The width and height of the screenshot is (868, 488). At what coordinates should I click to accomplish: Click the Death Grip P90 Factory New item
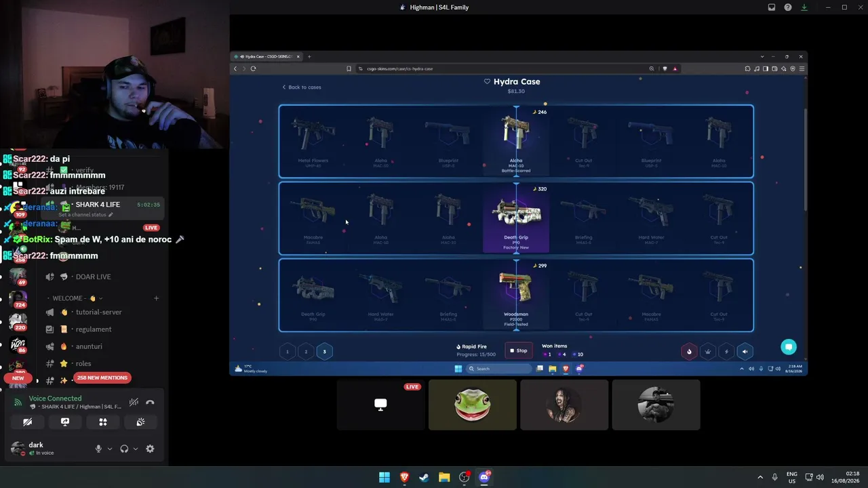pyautogui.click(x=516, y=218)
